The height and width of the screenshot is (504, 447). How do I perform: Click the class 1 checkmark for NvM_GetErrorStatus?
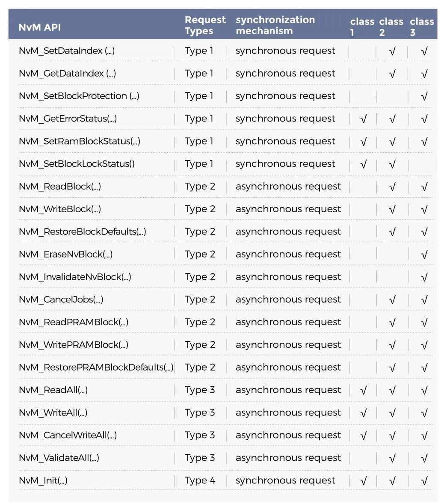363,119
